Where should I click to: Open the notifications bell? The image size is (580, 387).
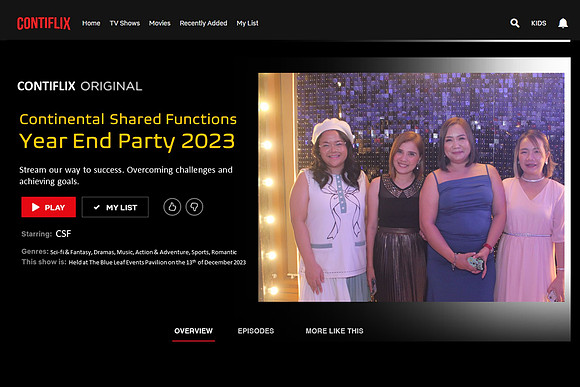pos(563,23)
